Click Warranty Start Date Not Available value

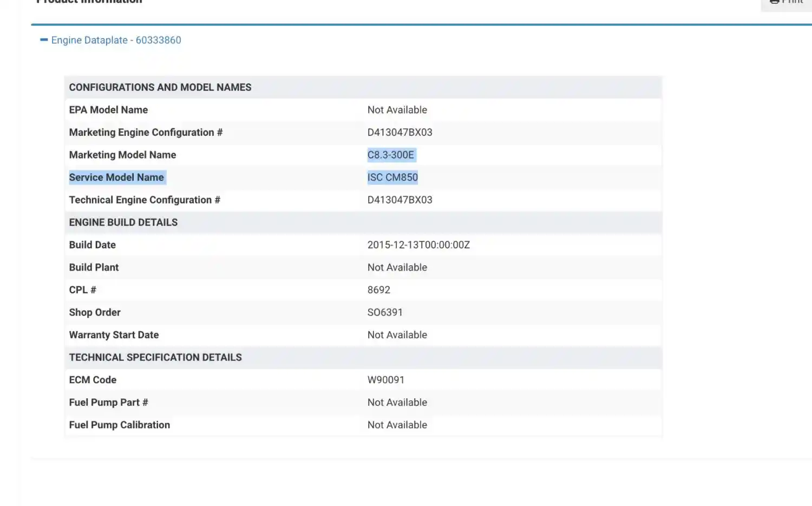[x=397, y=335]
